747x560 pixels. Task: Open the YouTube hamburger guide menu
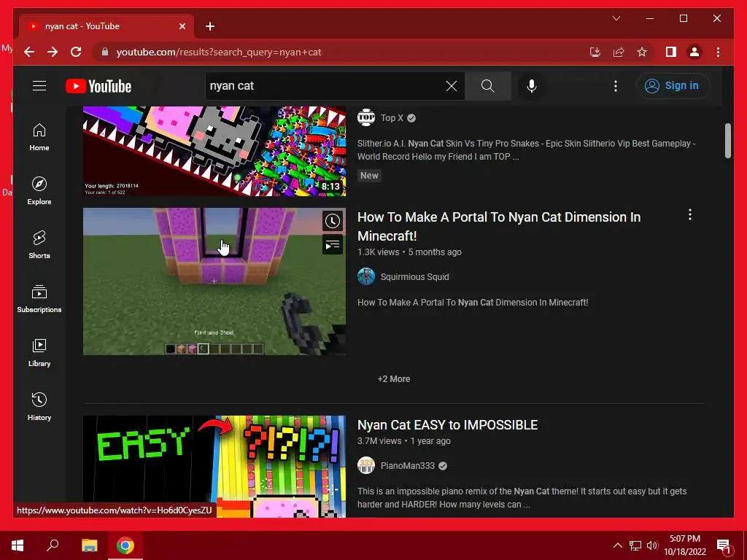[39, 86]
